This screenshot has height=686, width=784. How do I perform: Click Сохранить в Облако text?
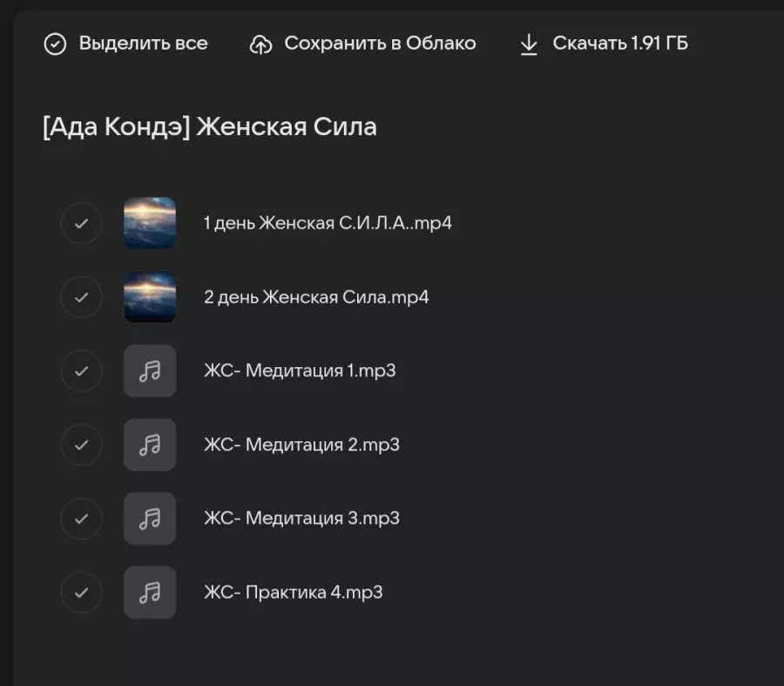[380, 44]
